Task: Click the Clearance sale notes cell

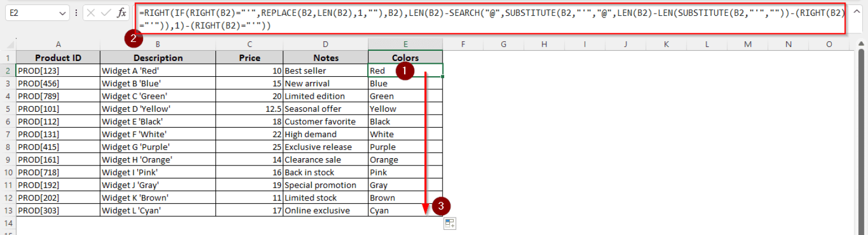Action: [325, 160]
